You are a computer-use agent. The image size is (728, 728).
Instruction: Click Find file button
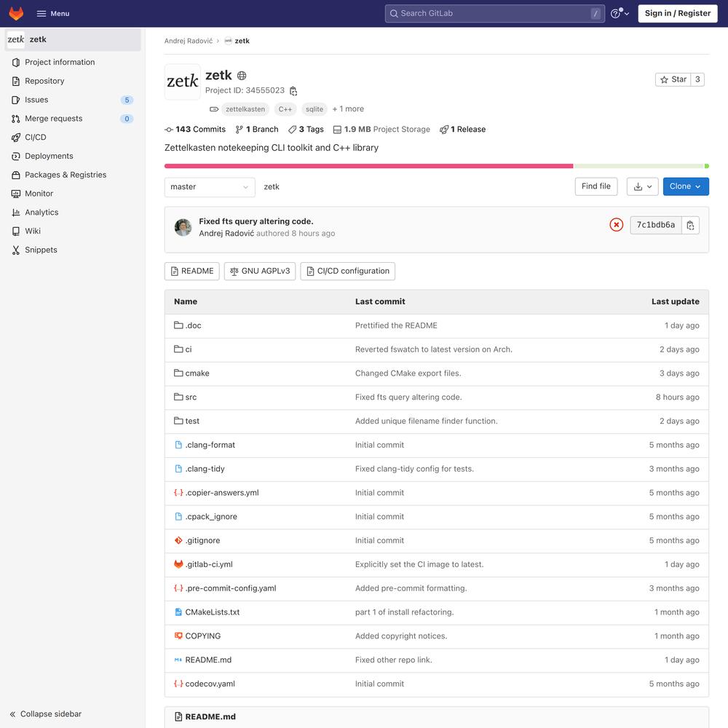tap(596, 186)
